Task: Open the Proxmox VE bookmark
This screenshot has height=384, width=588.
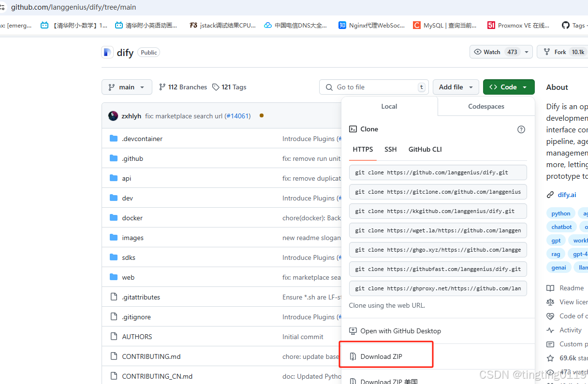Action: click(518, 25)
